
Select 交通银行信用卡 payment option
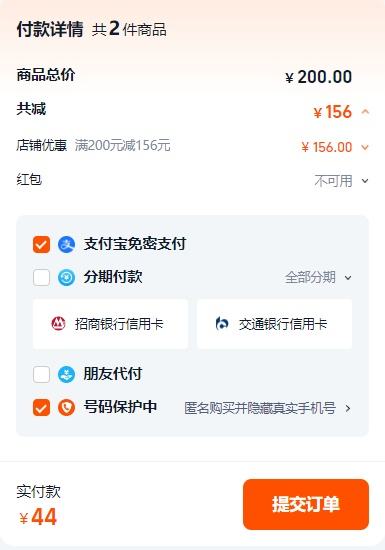click(x=275, y=324)
